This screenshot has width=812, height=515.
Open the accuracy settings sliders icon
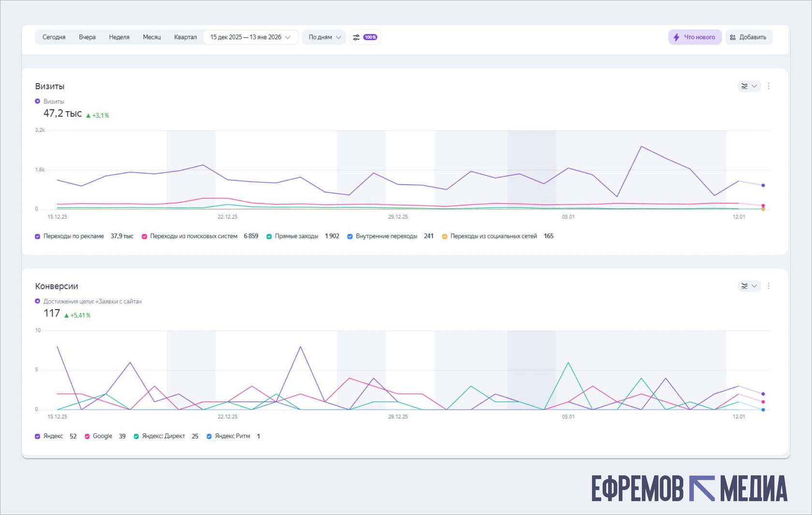356,37
